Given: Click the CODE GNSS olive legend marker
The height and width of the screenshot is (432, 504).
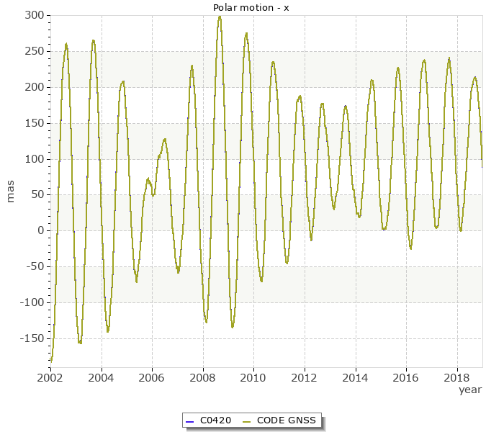Looking at the screenshot, I should click(246, 420).
